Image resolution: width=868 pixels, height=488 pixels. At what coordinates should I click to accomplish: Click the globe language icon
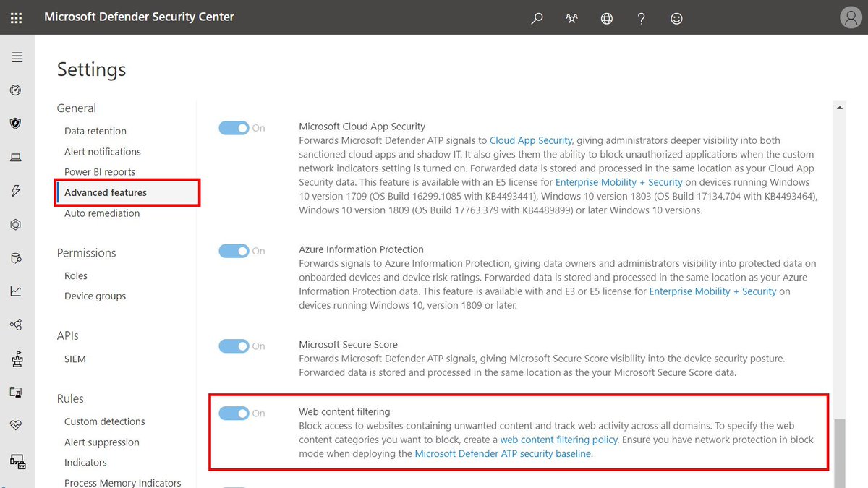coord(606,18)
